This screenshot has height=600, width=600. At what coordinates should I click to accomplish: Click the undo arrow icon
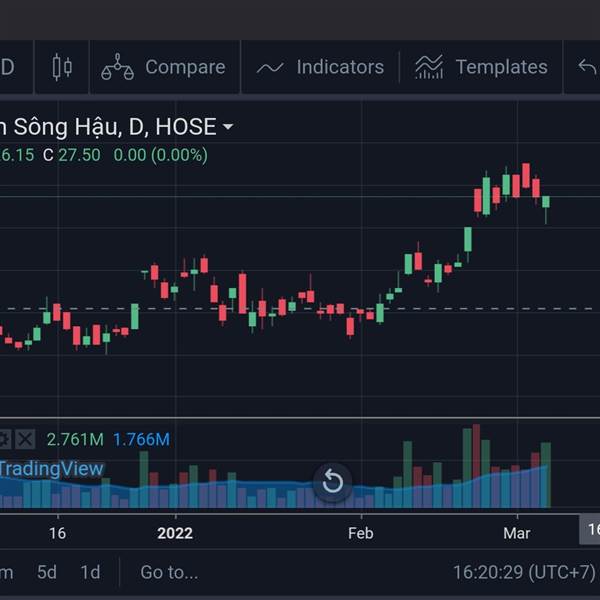(587, 67)
